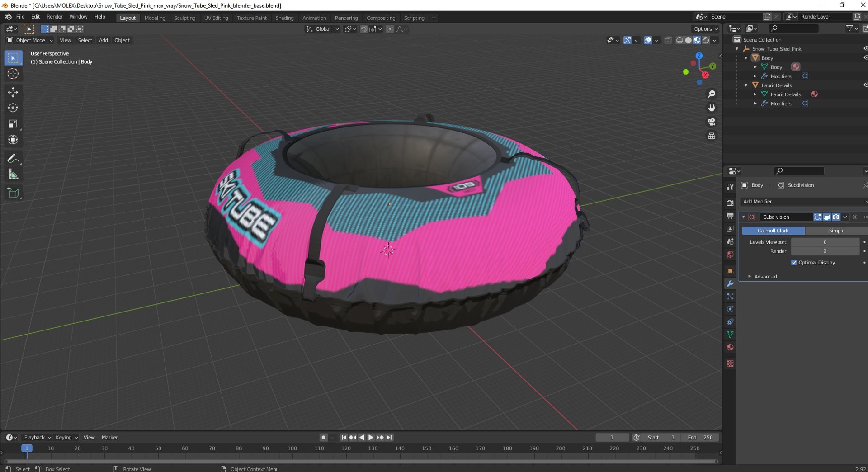Open the Tool settings properties tab

point(730,187)
